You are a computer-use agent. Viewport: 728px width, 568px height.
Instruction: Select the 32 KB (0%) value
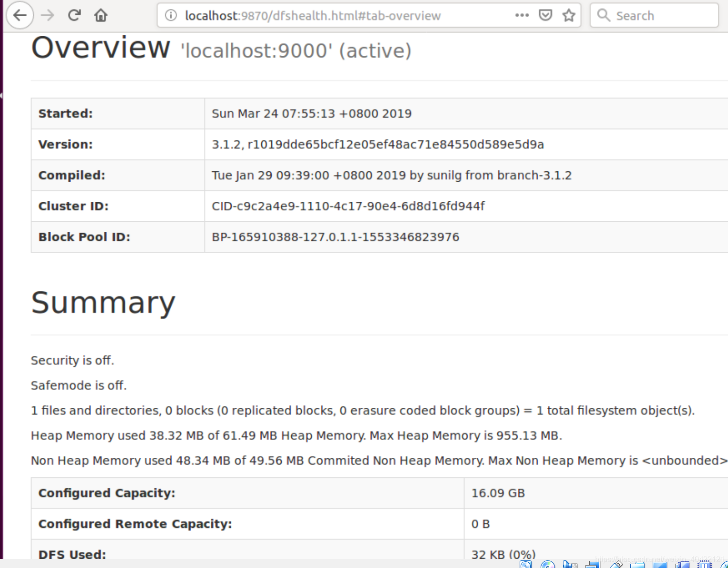click(x=503, y=554)
